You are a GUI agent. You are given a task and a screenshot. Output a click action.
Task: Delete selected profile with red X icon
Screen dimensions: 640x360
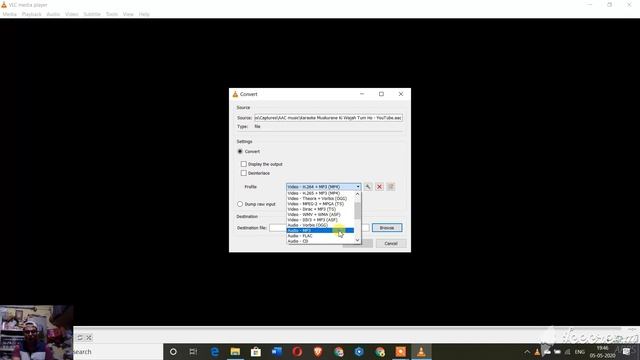click(379, 187)
